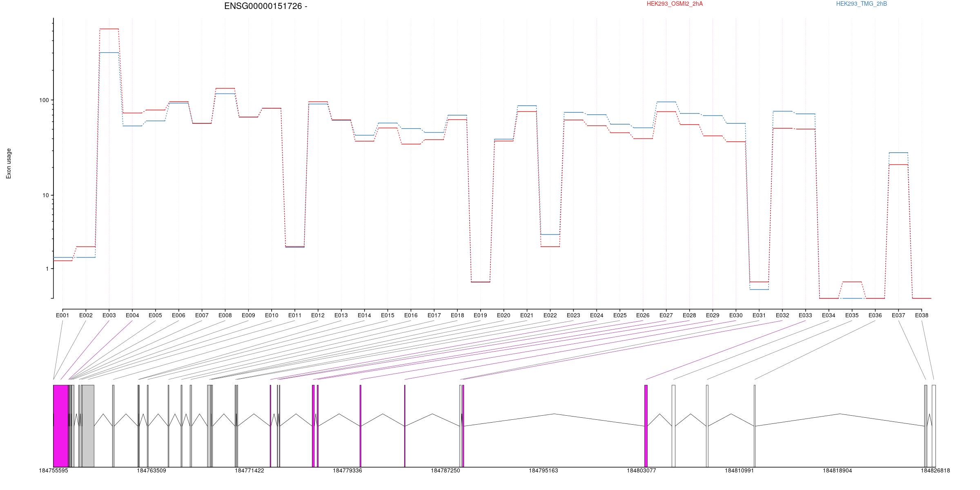Click the wide gray exon block near 184758000
The image size is (980, 490).
click(x=88, y=426)
